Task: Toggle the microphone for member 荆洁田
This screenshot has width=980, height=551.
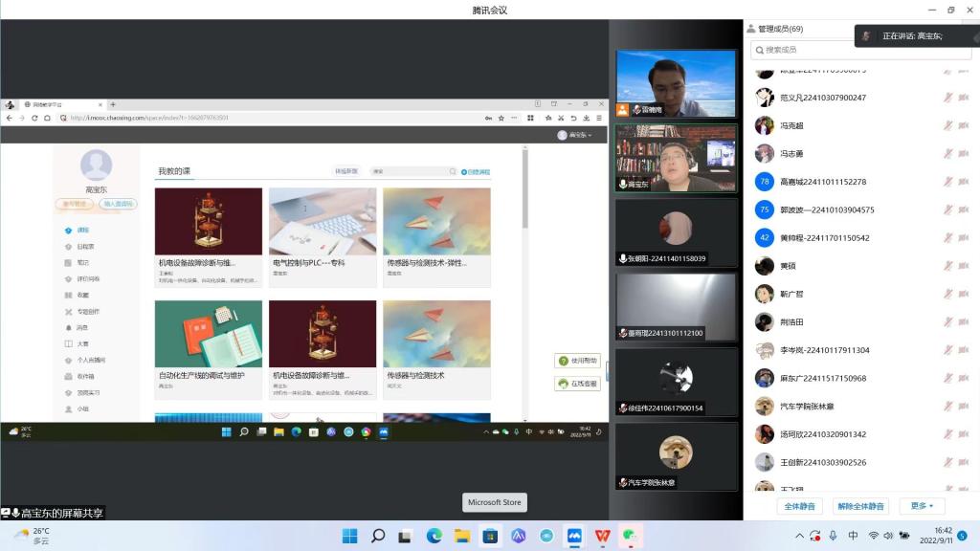Action: [948, 322]
